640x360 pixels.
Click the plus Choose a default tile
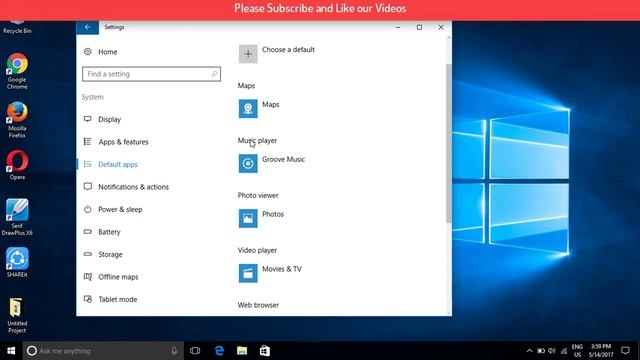[248, 54]
